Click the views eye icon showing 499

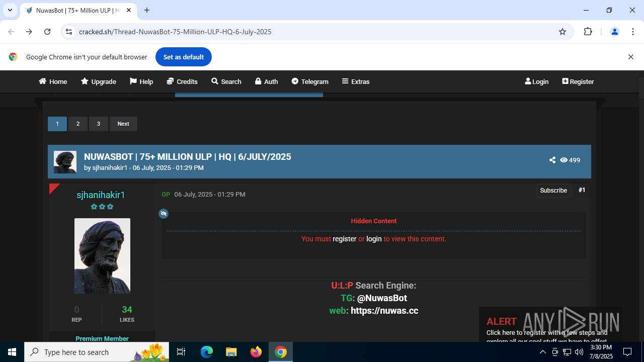[564, 160]
